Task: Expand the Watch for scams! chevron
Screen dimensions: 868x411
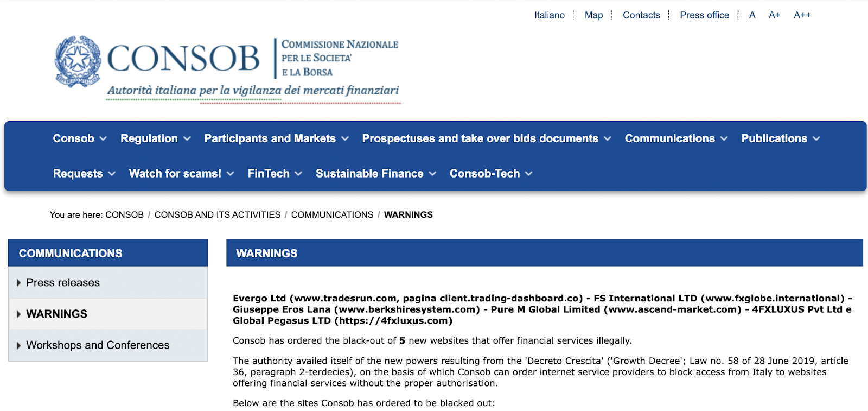Action: click(231, 174)
